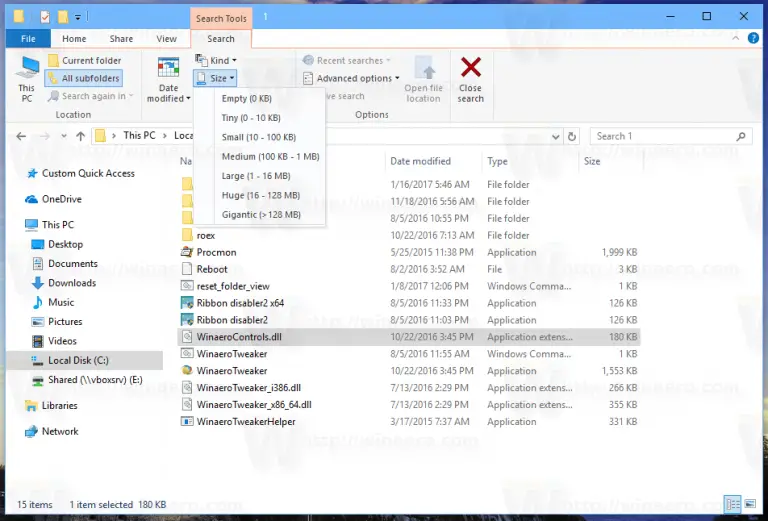768x521 pixels.
Task: Choose Gigantic (> 128 MB) size filter
Action: [259, 214]
